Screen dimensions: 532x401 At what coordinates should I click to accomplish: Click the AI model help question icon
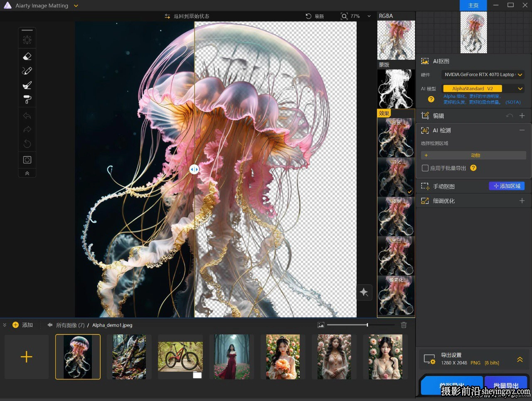tap(431, 99)
